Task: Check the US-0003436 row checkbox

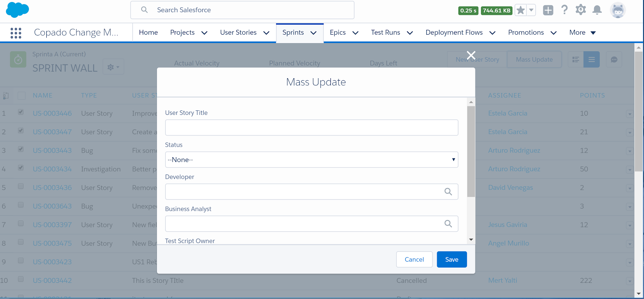Action: (21, 186)
